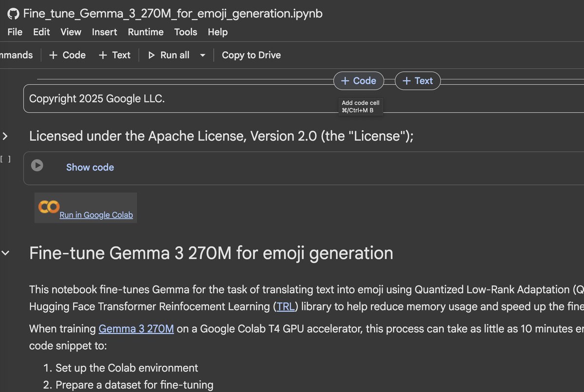Image resolution: width=584 pixels, height=392 pixels.
Task: Insert code cell with floating Code button
Action: coord(358,81)
